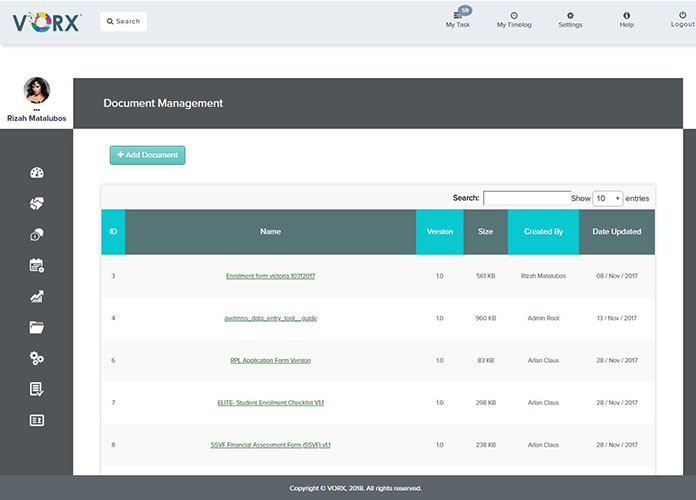This screenshot has height=500, width=696.
Task: Open the three-dots menu under the avatar
Action: (x=36, y=110)
